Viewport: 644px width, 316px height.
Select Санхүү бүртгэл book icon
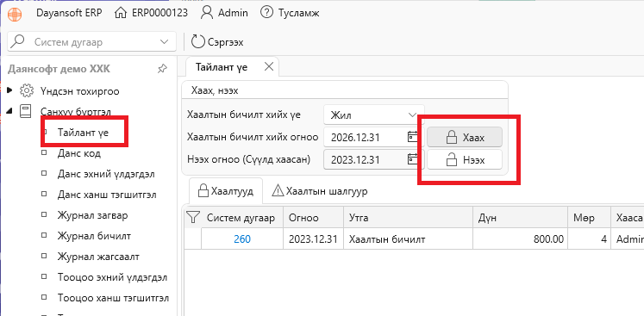[x=26, y=111]
